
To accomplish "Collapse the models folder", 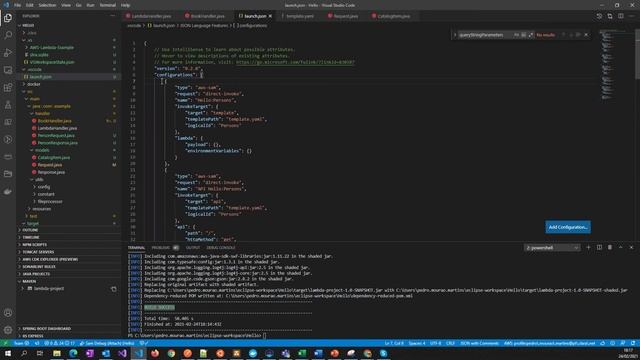I will (x=69, y=150).
